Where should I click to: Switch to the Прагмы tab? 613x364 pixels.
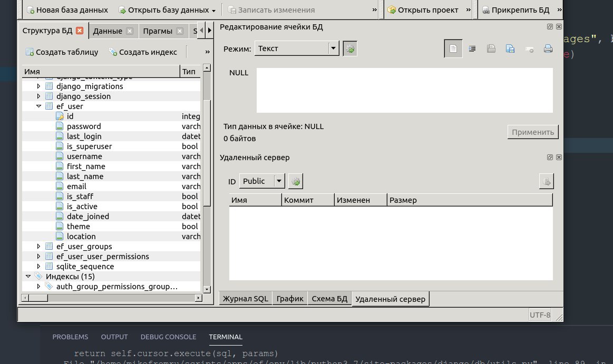click(163, 31)
